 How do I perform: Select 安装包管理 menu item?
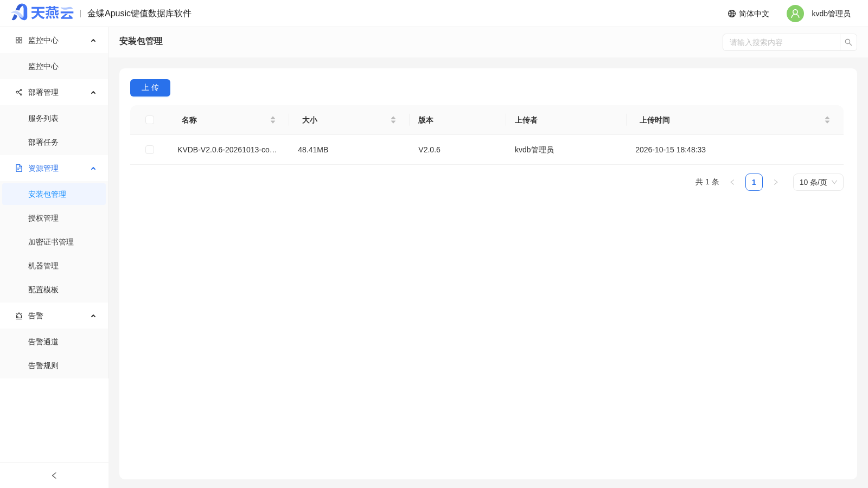click(x=54, y=194)
